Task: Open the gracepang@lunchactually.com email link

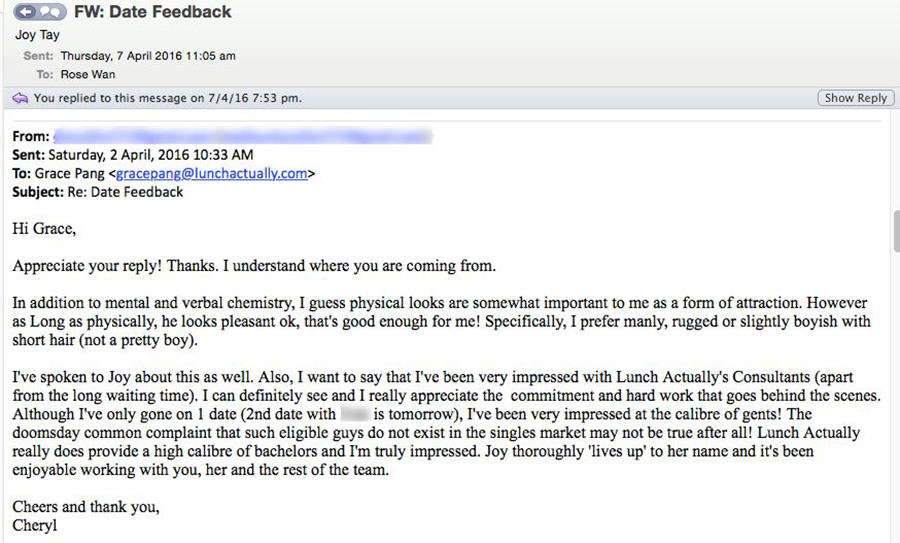Action: tap(212, 173)
